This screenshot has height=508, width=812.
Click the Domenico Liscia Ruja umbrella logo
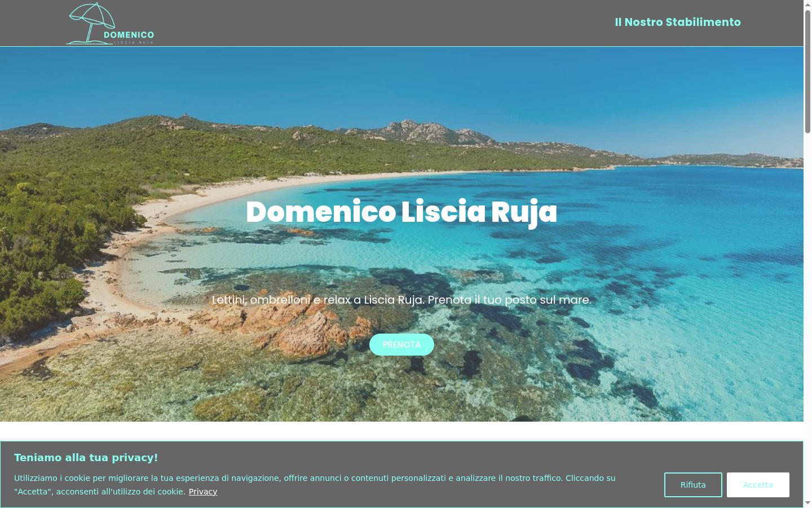point(110,23)
